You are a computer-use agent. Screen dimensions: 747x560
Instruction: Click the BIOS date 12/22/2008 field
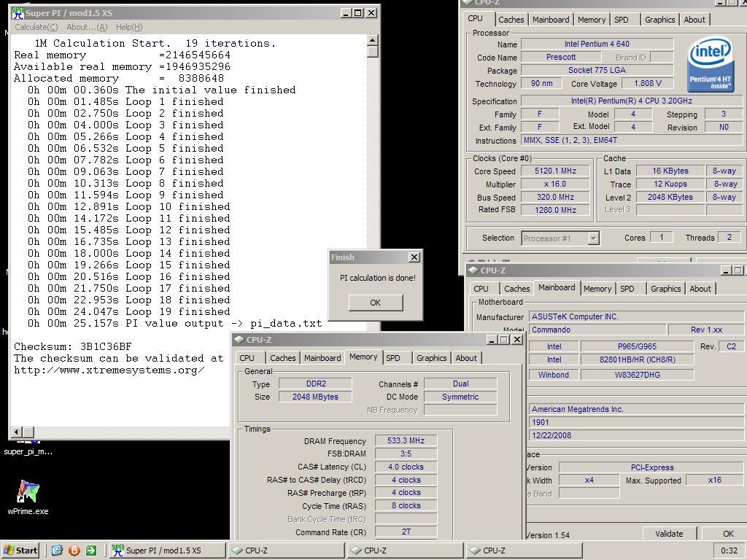click(x=636, y=435)
